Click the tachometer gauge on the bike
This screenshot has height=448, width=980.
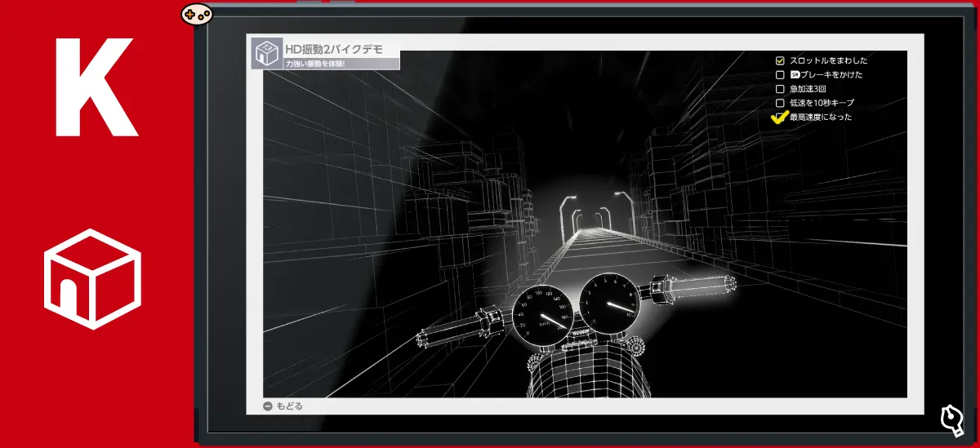(611, 302)
